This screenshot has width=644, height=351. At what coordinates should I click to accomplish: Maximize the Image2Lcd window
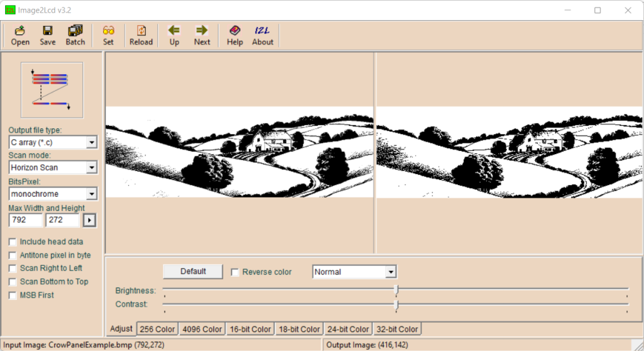point(597,10)
